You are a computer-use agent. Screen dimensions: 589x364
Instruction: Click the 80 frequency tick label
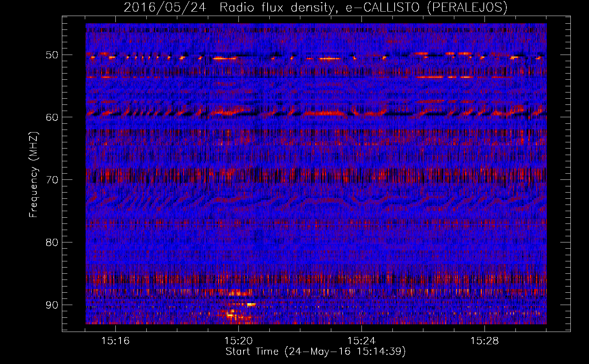click(52, 242)
